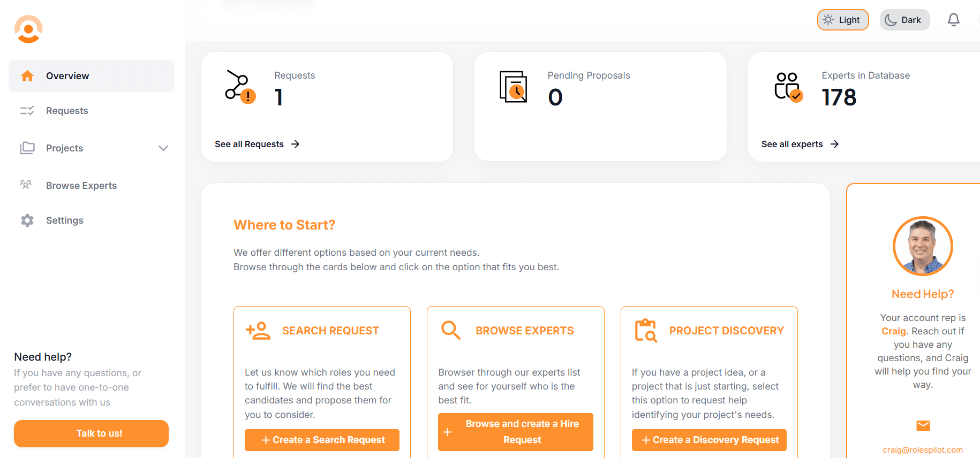Switch to Dark theme
The width and height of the screenshot is (980, 458).
pos(904,20)
